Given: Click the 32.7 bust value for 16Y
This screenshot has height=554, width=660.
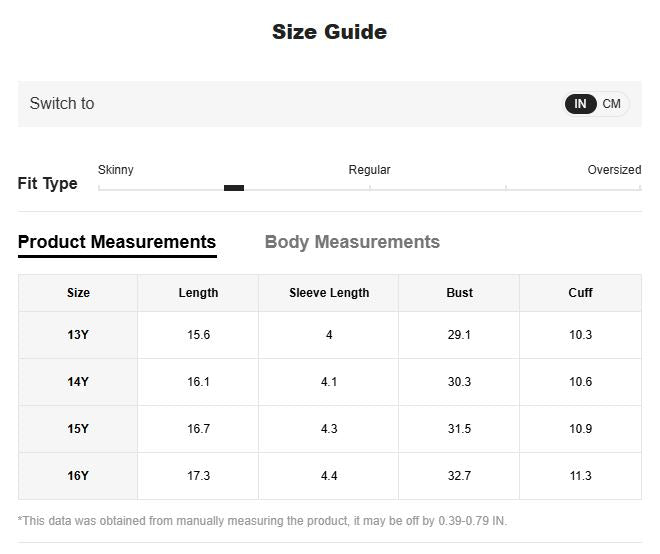Looking at the screenshot, I should point(459,476).
